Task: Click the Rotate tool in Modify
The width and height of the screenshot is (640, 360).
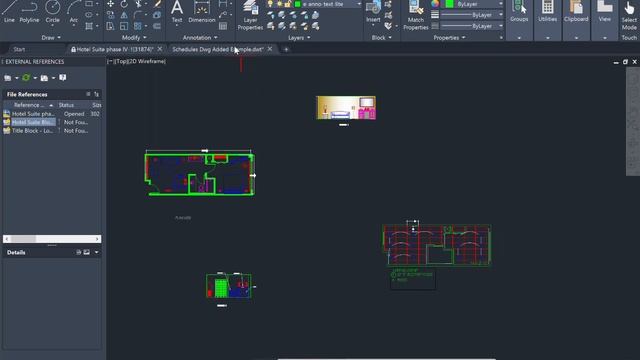Action: coord(124,4)
